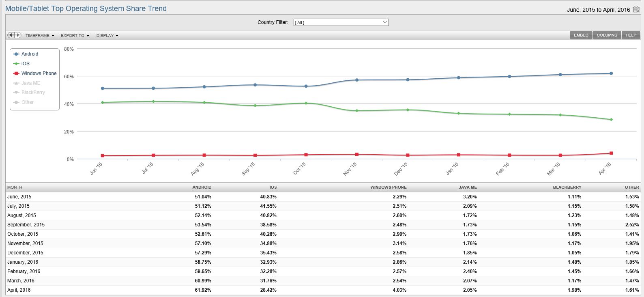
Task: Open the Export To dropdown
Action: coord(75,36)
